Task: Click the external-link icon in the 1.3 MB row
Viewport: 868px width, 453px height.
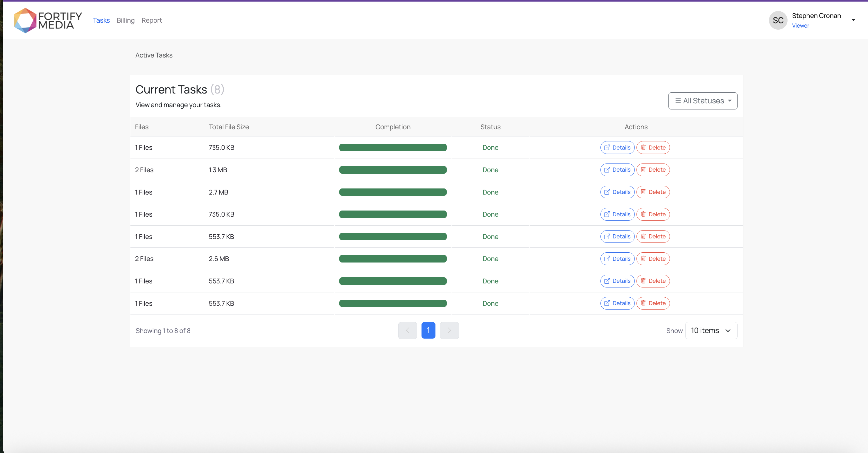Action: [x=607, y=170]
